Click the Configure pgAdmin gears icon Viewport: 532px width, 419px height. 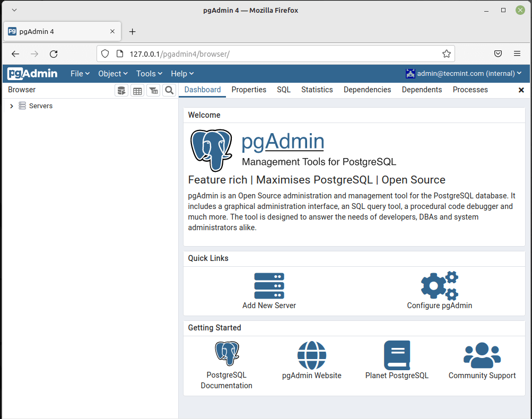click(439, 286)
